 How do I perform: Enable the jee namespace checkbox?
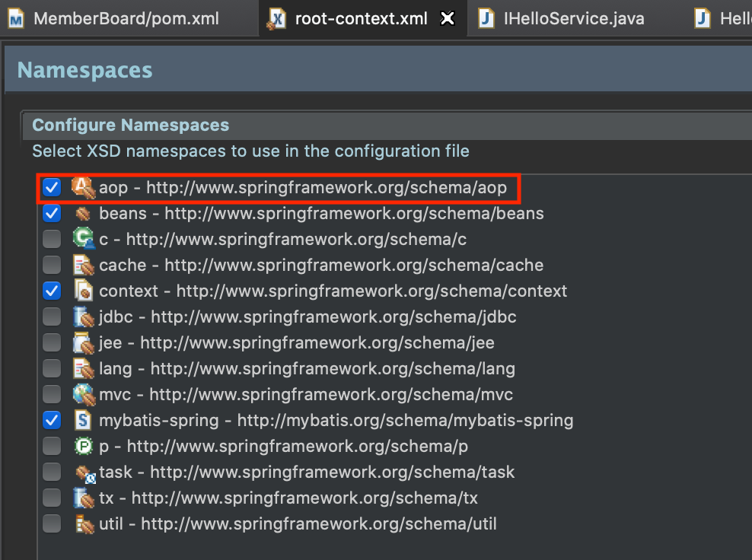point(51,343)
